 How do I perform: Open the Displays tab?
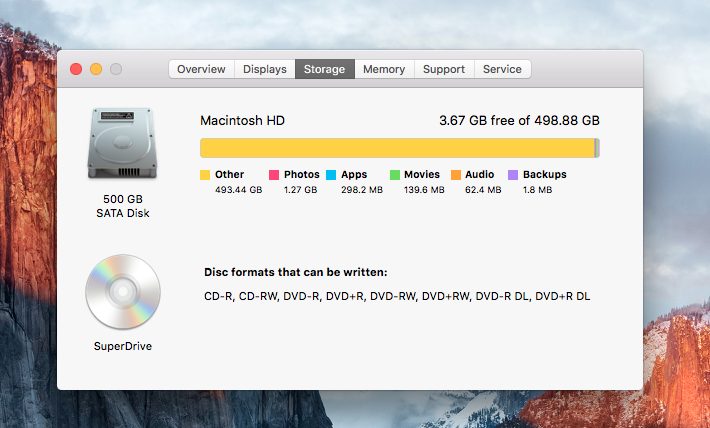click(265, 69)
